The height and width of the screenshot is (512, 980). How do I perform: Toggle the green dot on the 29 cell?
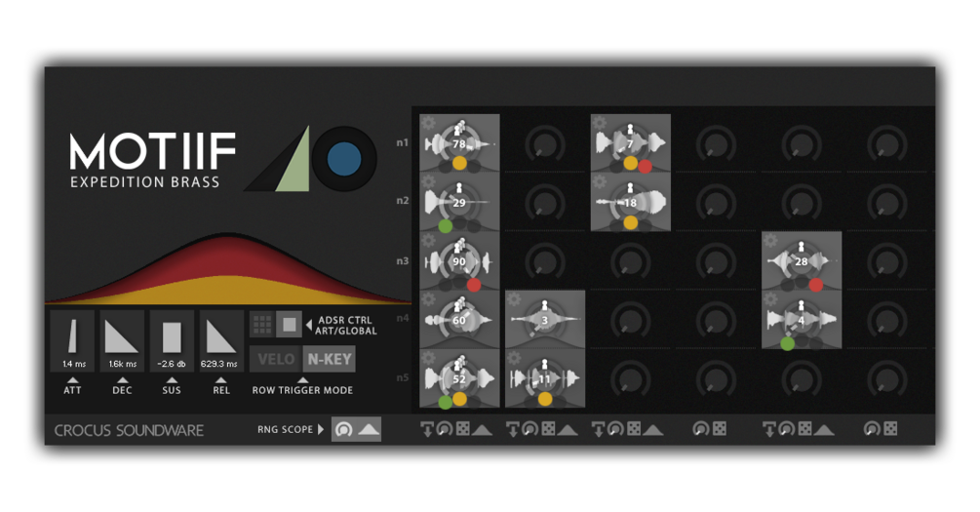445,225
